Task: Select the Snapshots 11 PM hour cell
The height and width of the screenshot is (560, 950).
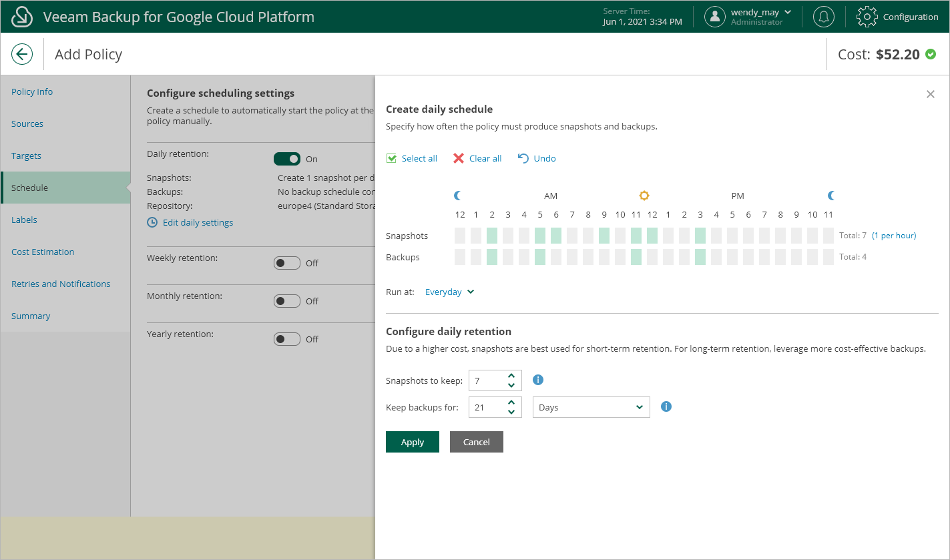Action: (828, 236)
